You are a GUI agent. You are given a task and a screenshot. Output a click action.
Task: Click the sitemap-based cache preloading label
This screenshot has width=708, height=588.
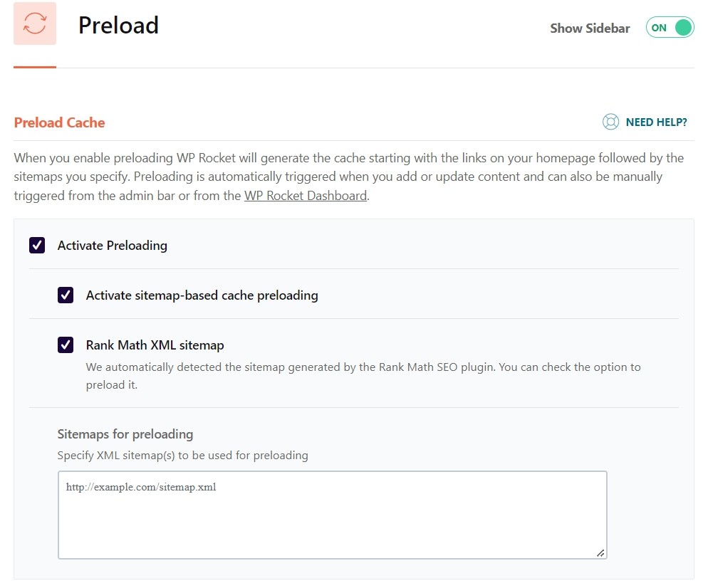pyautogui.click(x=202, y=295)
